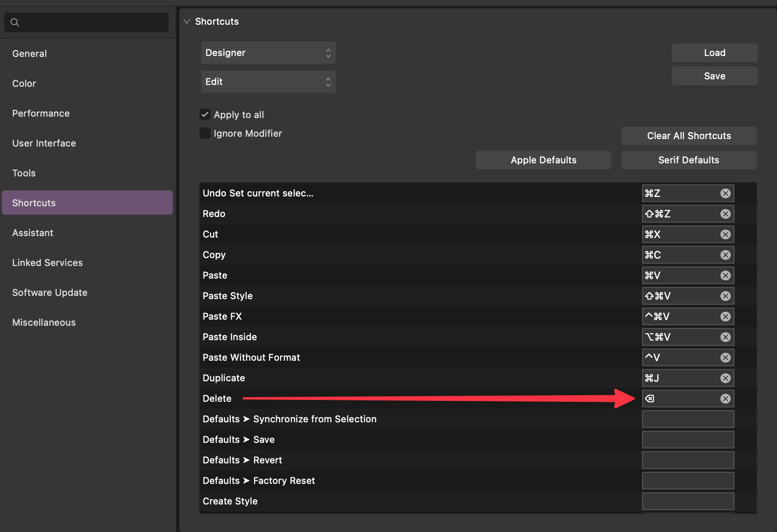Click empty shortcut field for Defaults Revert
Viewport: 777px width, 532px height.
point(688,460)
